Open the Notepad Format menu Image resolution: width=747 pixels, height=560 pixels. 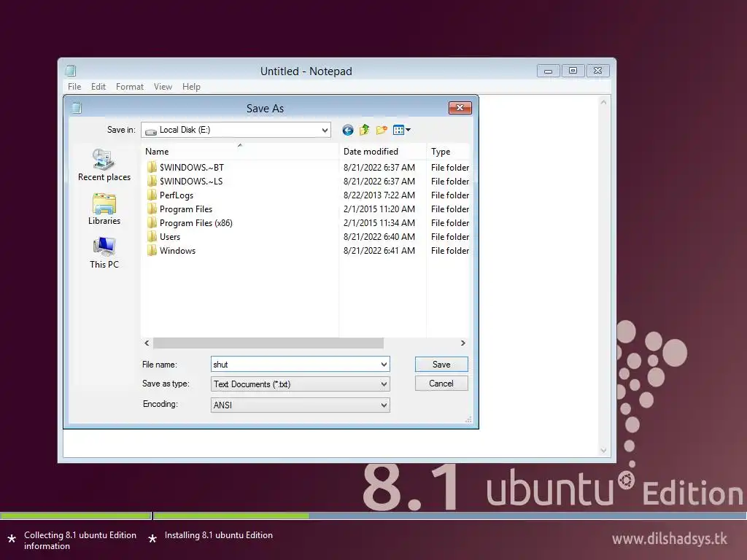pos(130,87)
